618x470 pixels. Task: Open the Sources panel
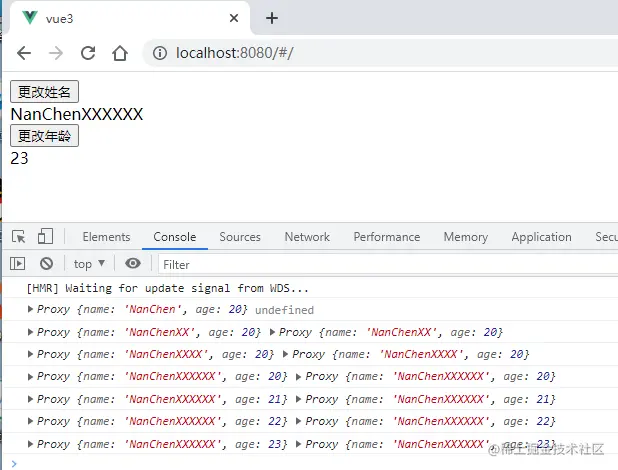240,237
